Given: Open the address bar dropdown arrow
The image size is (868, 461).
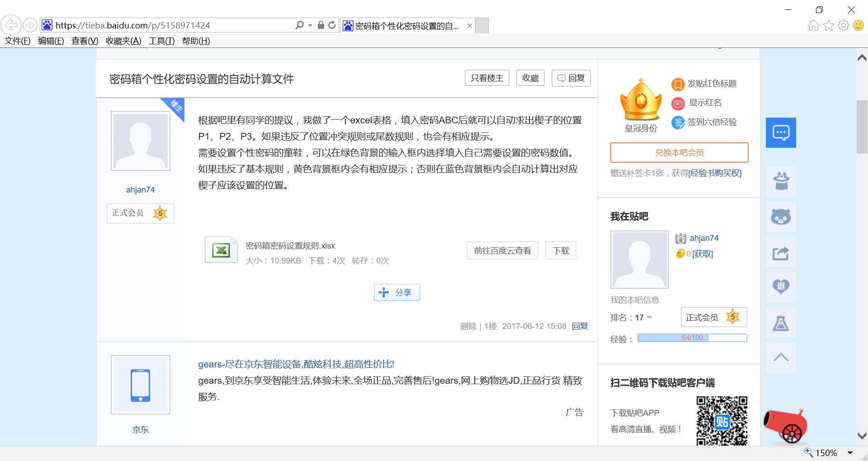Looking at the screenshot, I should click(x=310, y=25).
